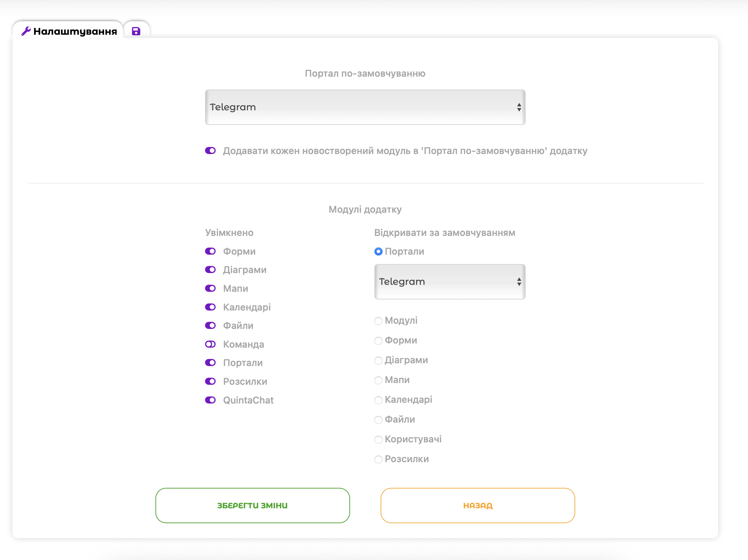748x560 pixels.
Task: Select the Користувачі radio option
Action: point(379,440)
